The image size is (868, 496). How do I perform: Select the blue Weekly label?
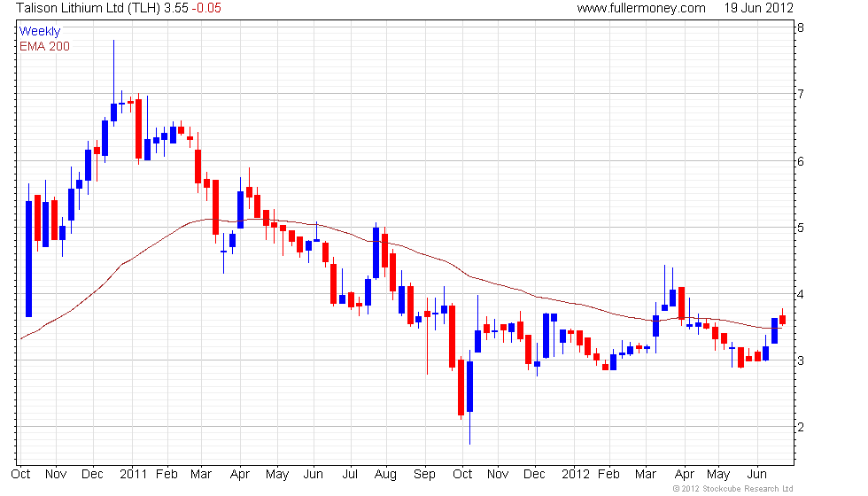point(39,31)
